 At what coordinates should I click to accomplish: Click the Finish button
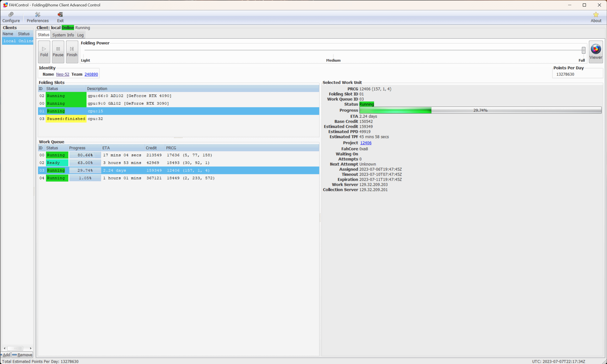tap(72, 52)
